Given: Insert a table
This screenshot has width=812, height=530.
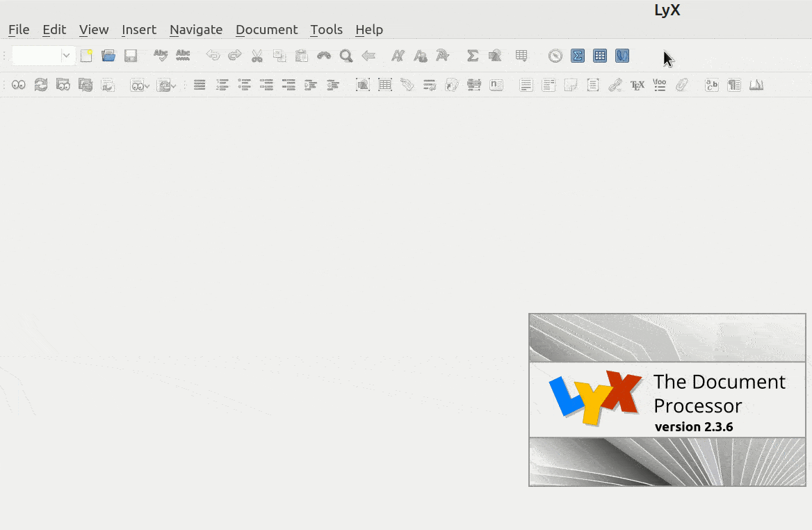Looking at the screenshot, I should coord(521,56).
